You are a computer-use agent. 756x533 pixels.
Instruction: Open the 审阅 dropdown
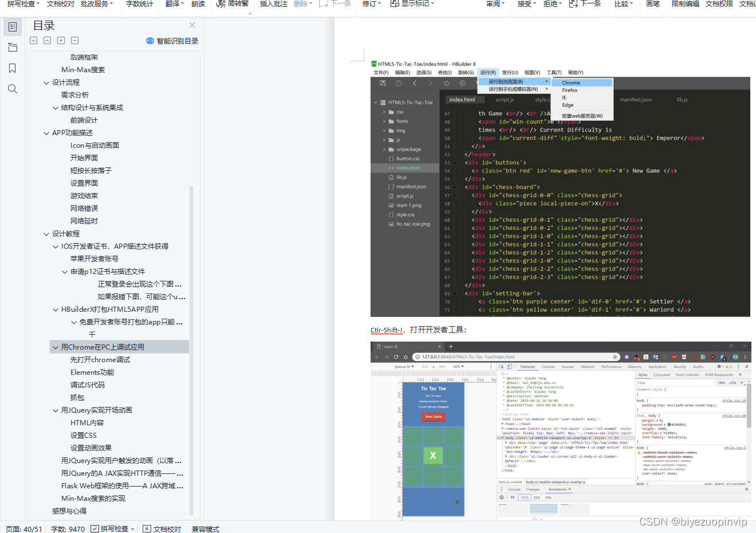tap(503, 3)
